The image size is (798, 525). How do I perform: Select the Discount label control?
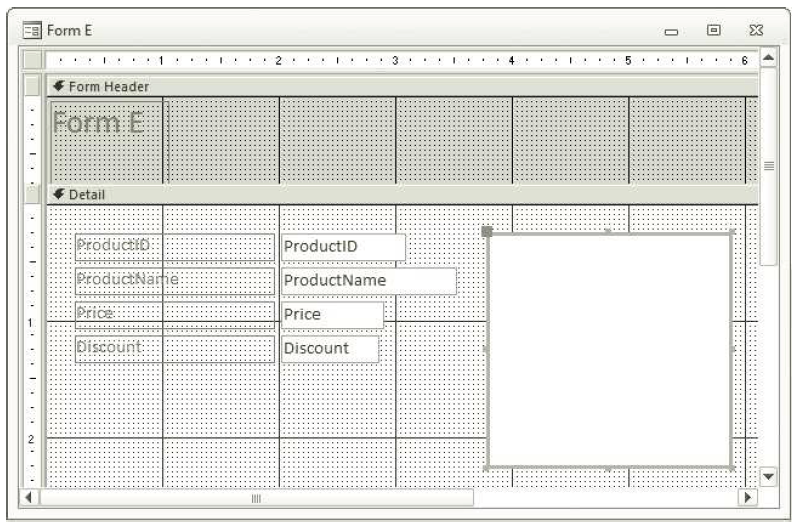pyautogui.click(x=175, y=348)
